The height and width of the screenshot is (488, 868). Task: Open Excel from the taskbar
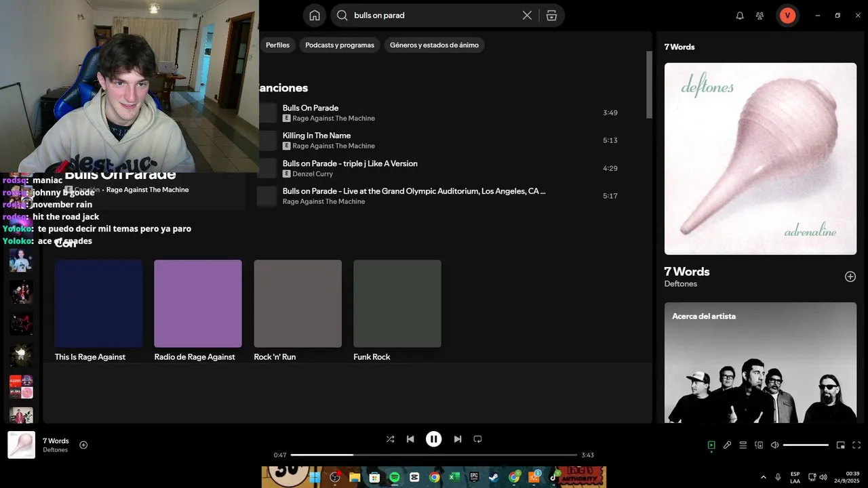(454, 477)
